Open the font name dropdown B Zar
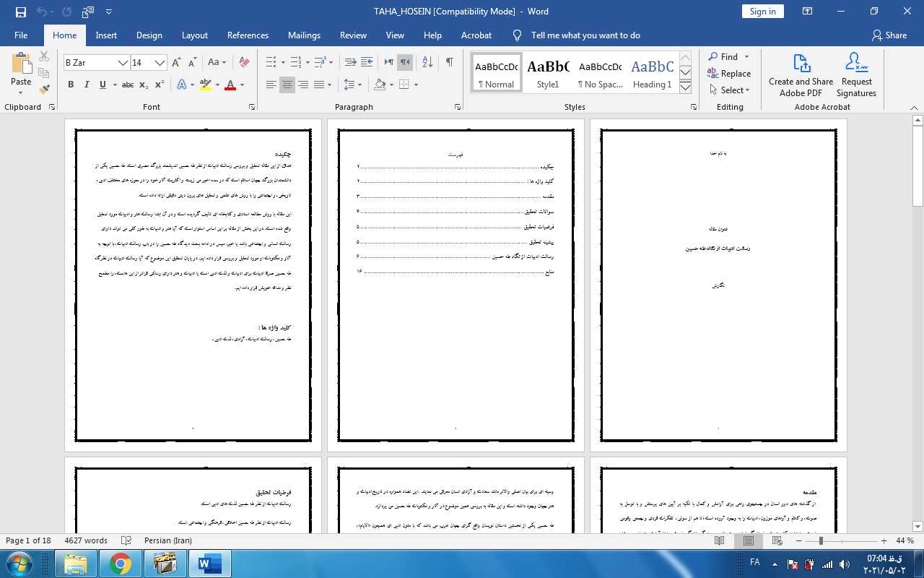924x578 pixels. (123, 63)
